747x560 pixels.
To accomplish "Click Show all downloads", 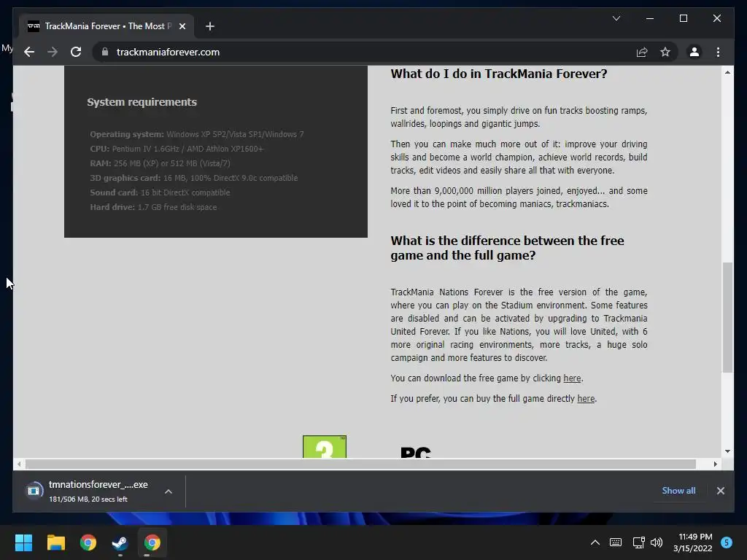I will tap(678, 491).
